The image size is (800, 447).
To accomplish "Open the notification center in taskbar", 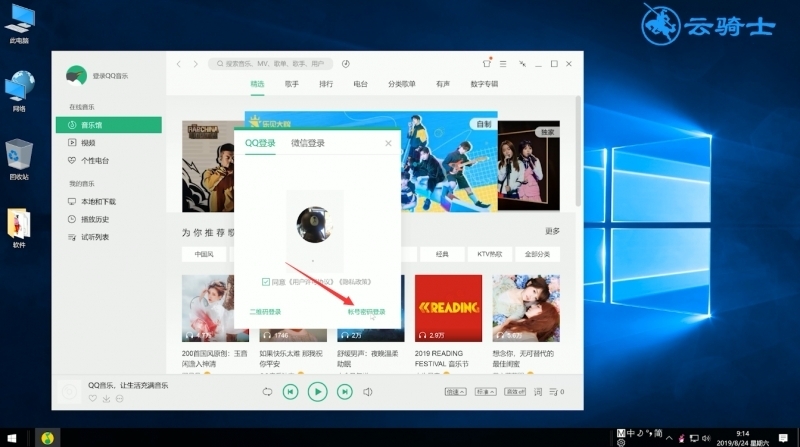I will point(783,438).
